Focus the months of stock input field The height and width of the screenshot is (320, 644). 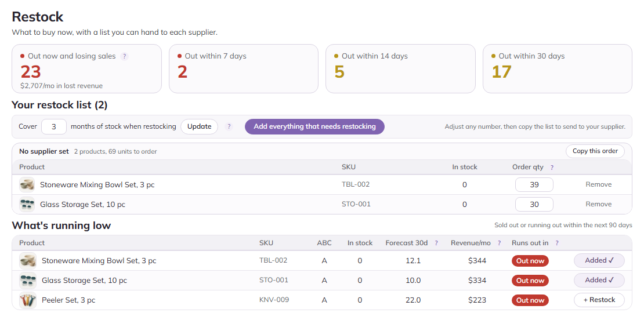coord(54,127)
